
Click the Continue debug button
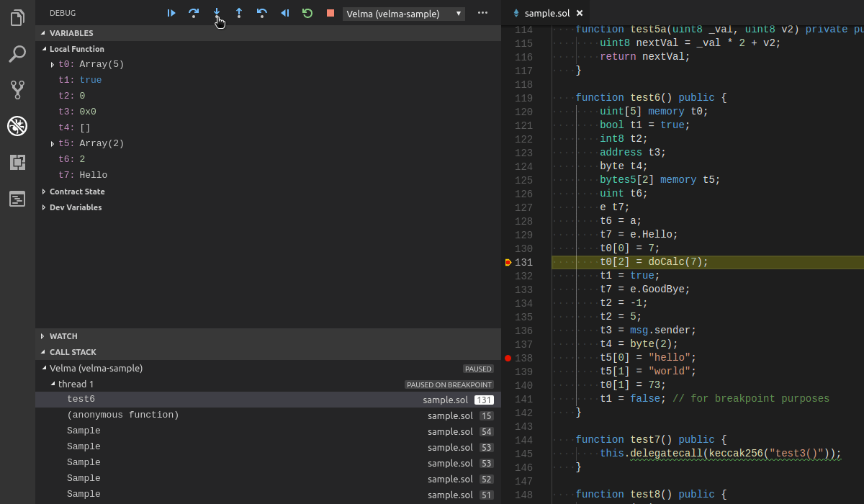tap(171, 13)
